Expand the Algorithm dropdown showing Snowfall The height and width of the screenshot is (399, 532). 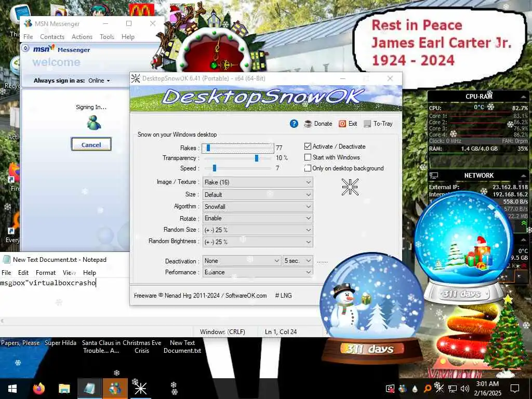[258, 207]
